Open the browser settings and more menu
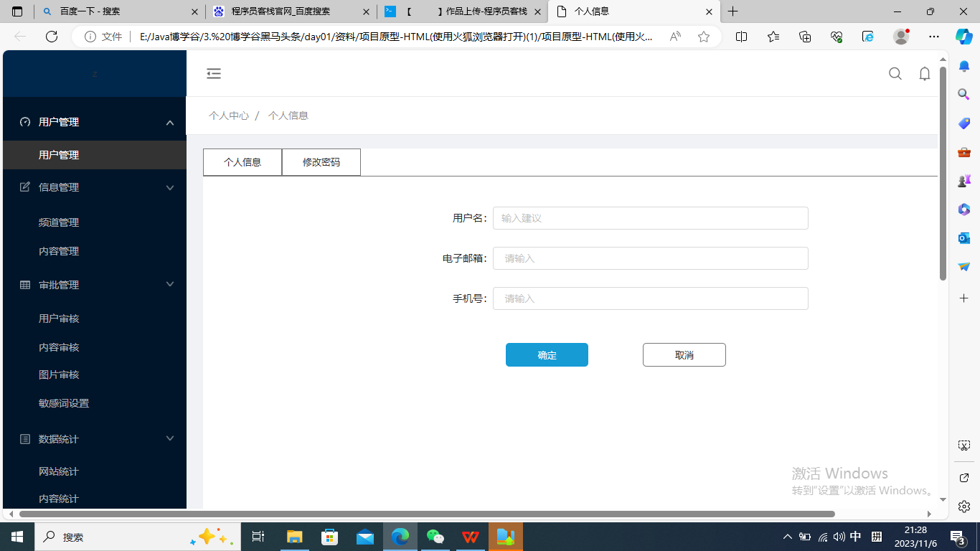The width and height of the screenshot is (980, 551). (x=933, y=37)
